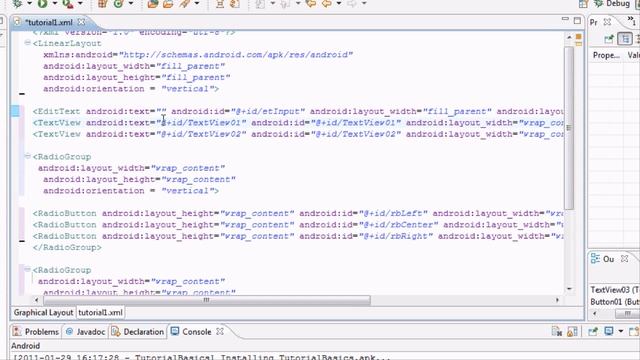
Task: Close the Console view
Action: coord(220,331)
